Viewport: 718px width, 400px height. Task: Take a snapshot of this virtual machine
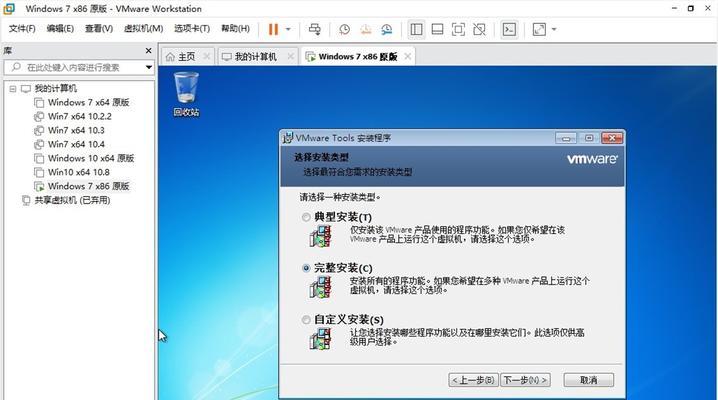[x=344, y=29]
